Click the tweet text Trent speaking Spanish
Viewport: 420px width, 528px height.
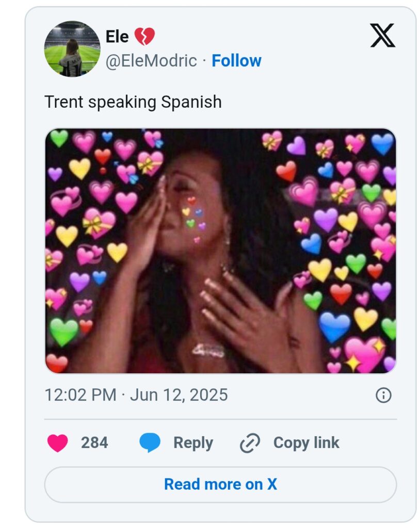click(x=133, y=102)
